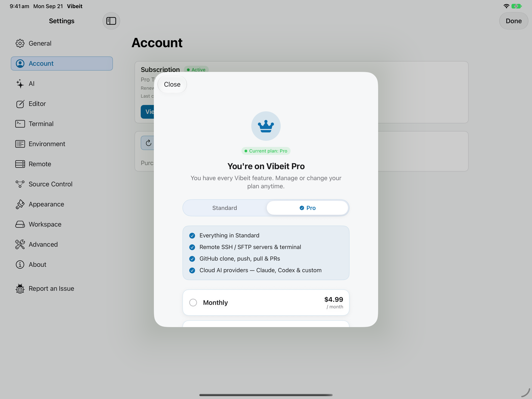Click the Current plan: Pro badge
532x399 pixels.
click(x=266, y=151)
